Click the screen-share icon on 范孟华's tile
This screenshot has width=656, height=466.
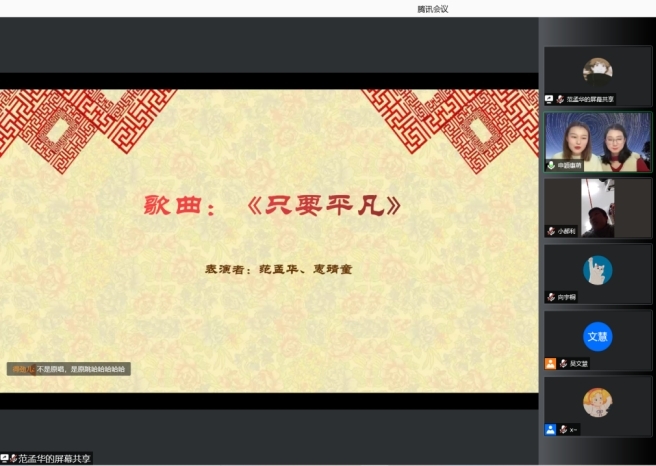tap(550, 99)
